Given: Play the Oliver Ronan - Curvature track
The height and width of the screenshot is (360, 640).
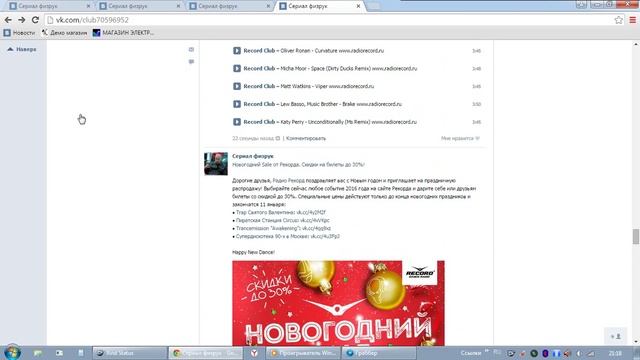Looking at the screenshot, I should click(237, 51).
